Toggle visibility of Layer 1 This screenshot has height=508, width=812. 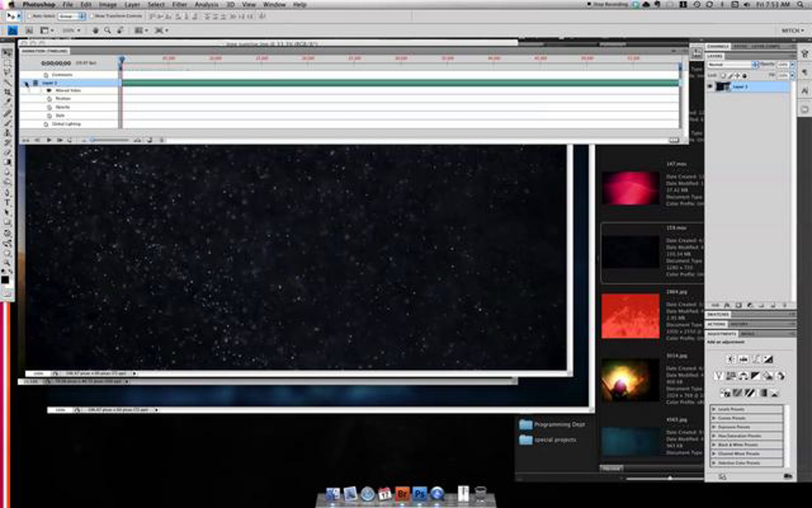[x=710, y=87]
